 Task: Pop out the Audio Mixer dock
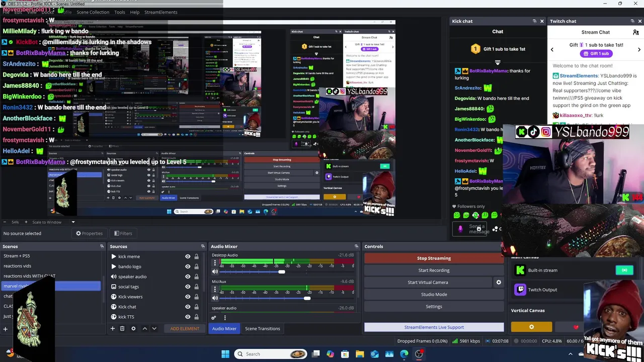(x=356, y=246)
